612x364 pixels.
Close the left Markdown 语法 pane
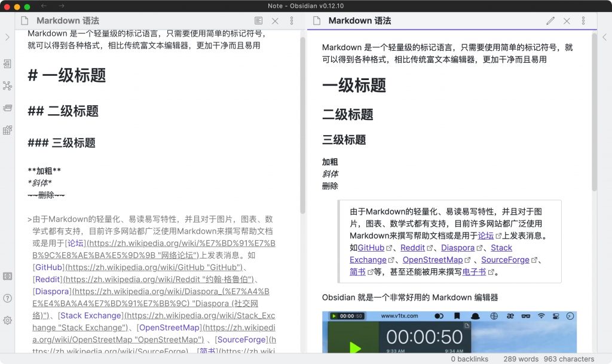(x=275, y=21)
